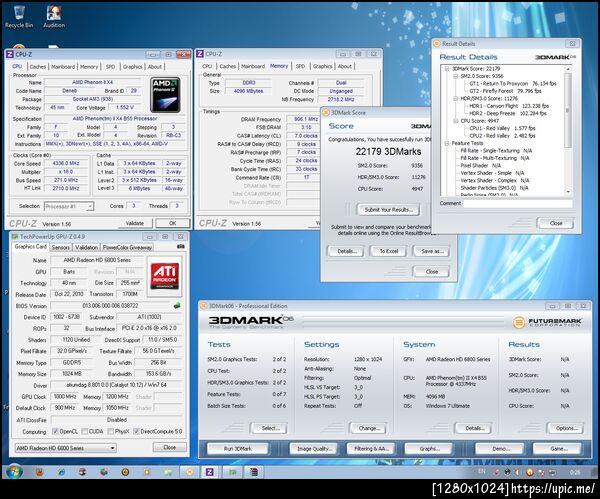Viewport: 600px width, 499px height.
Task: Click the Select button under Tests
Action: (x=270, y=428)
